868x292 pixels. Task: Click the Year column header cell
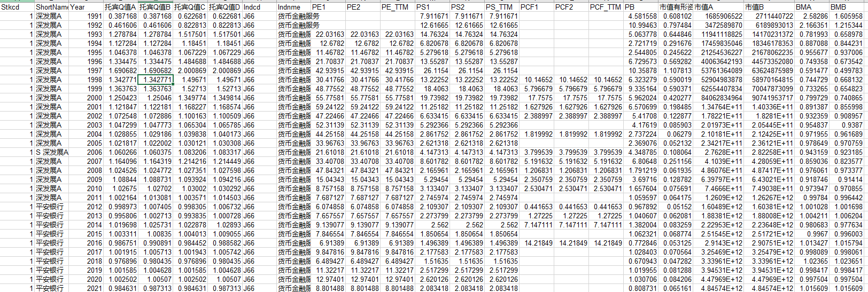86,7
